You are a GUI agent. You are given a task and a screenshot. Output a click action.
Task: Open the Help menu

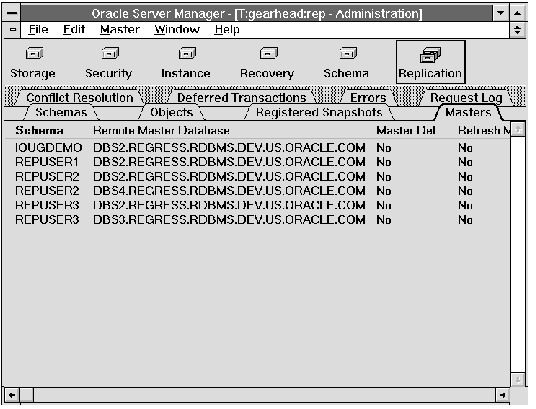(x=227, y=30)
